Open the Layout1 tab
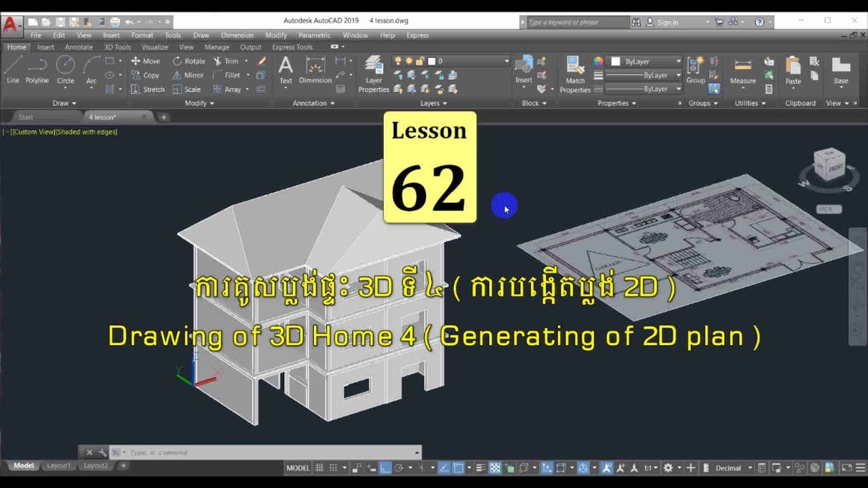The height and width of the screenshot is (488, 868). pos(58,466)
